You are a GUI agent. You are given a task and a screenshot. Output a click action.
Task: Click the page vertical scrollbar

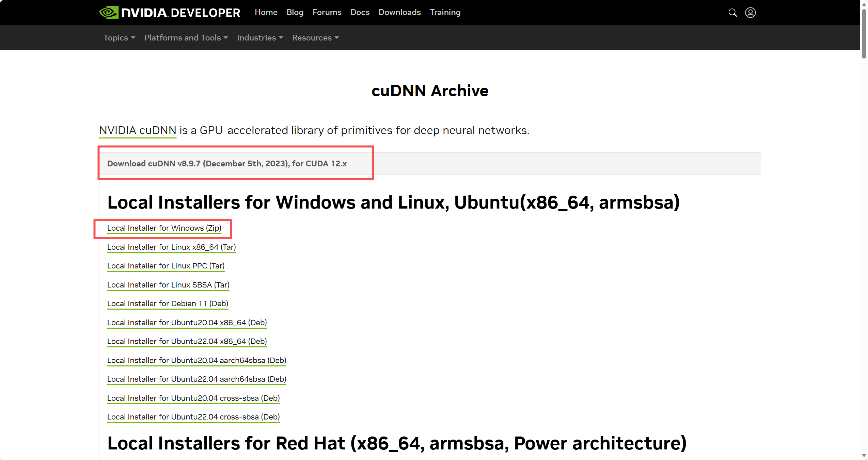864,34
